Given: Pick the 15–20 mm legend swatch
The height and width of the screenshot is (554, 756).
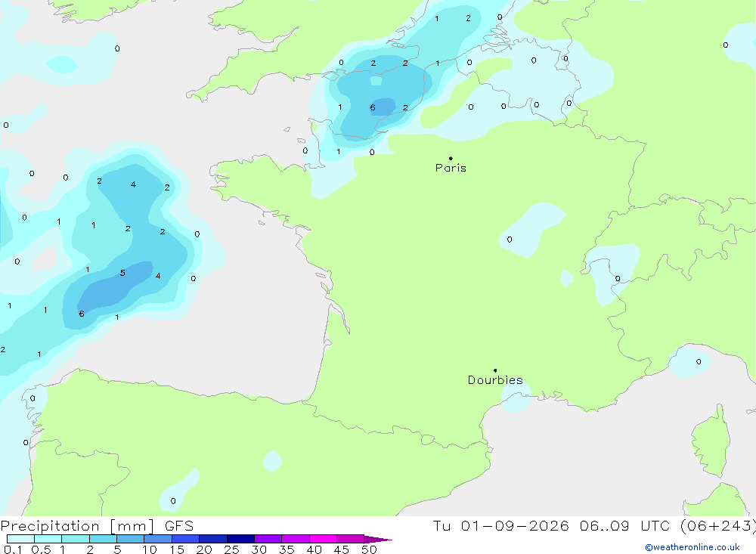Looking at the screenshot, I should 185,539.
